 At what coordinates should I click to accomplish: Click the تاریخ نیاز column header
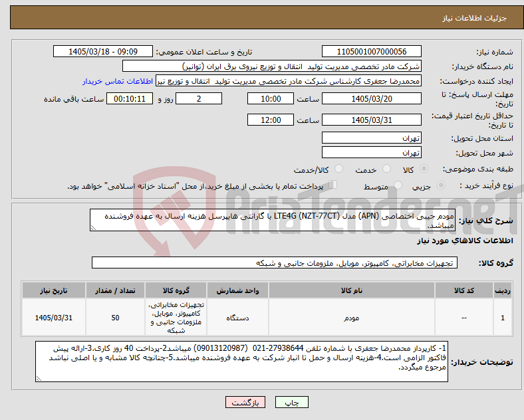(x=54, y=290)
